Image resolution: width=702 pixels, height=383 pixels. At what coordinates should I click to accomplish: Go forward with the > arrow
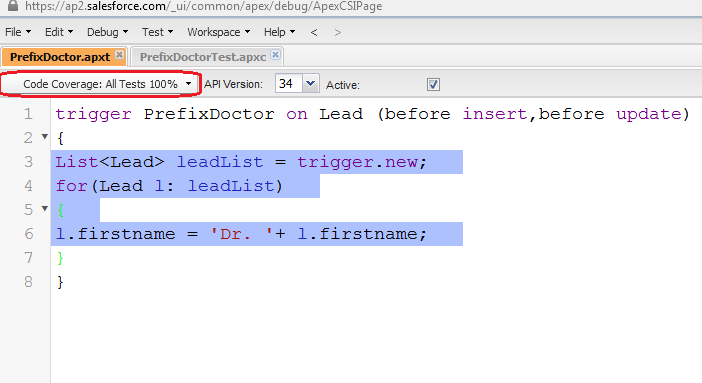338,32
